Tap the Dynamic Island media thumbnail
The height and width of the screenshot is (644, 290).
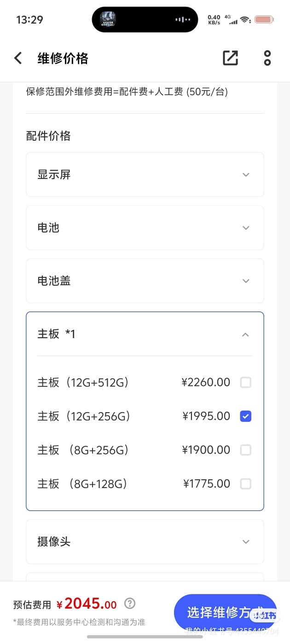(x=108, y=20)
